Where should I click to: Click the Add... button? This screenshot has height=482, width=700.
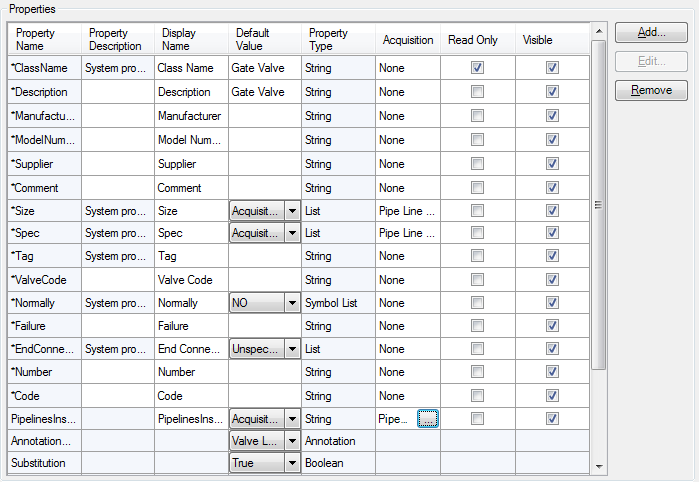click(651, 32)
